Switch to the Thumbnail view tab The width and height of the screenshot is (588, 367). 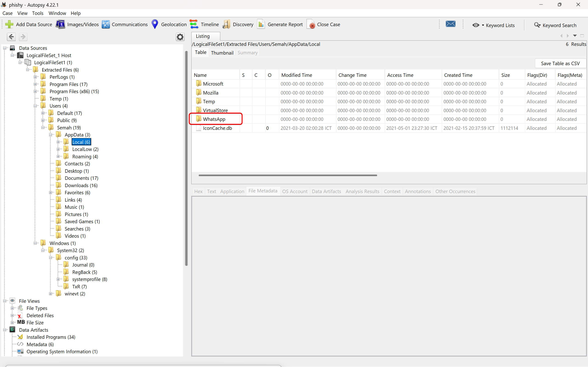222,53
